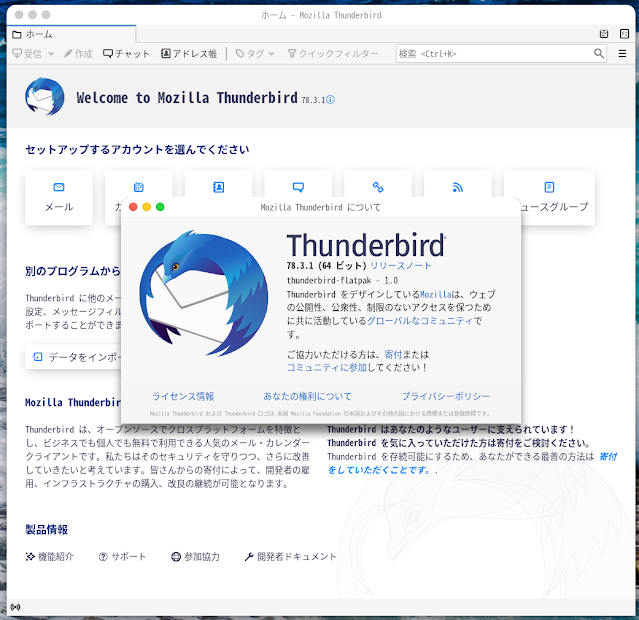Switch to the ホーム tab

point(72,34)
